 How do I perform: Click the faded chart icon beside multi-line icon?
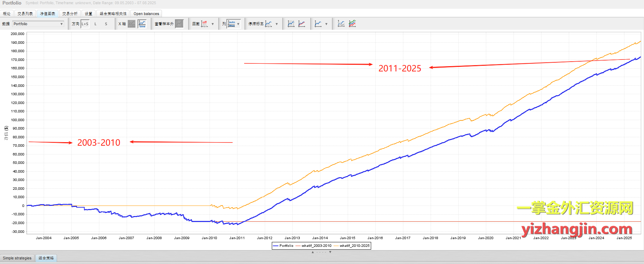(341, 24)
